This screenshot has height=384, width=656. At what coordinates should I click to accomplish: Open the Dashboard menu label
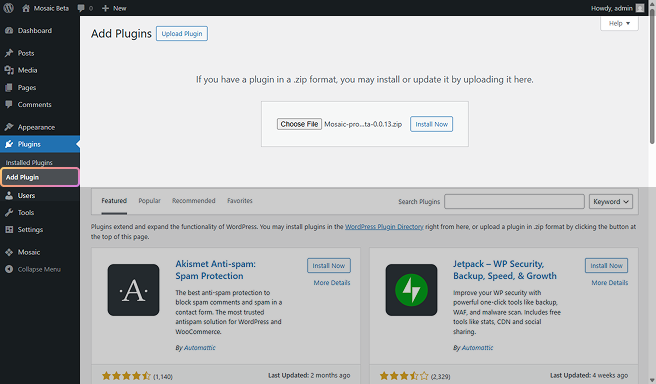pyautogui.click(x=35, y=31)
